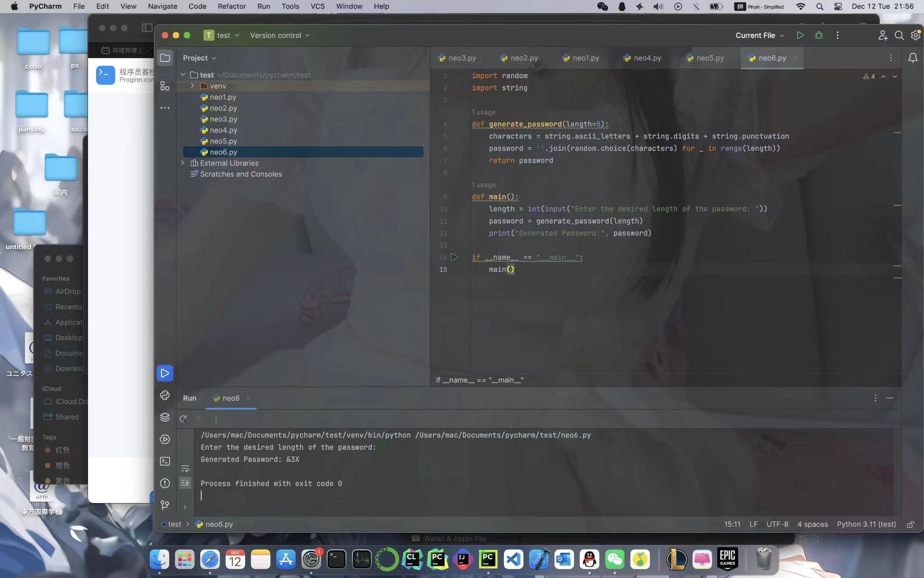Click the 1 usage hint above generate_password
This screenshot has width=924, height=578.
[483, 112]
